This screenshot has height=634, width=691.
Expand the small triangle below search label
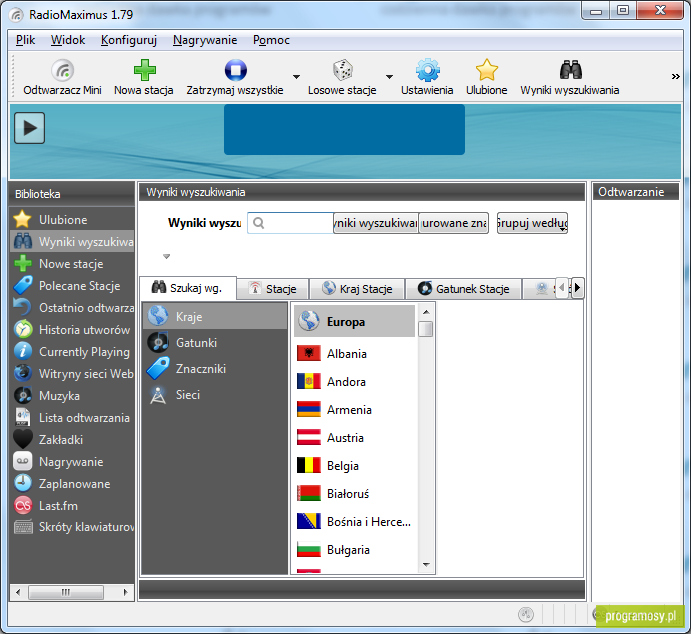coord(167,256)
